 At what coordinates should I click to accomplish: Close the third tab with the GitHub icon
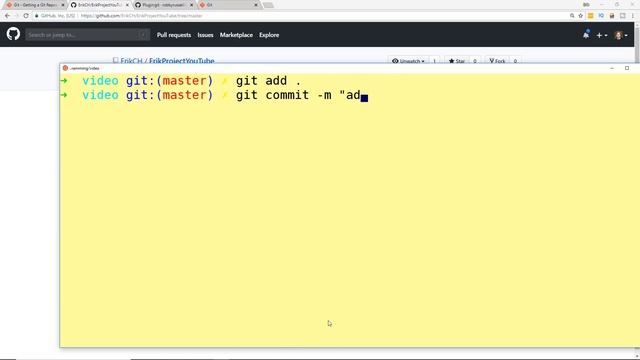(191, 5)
